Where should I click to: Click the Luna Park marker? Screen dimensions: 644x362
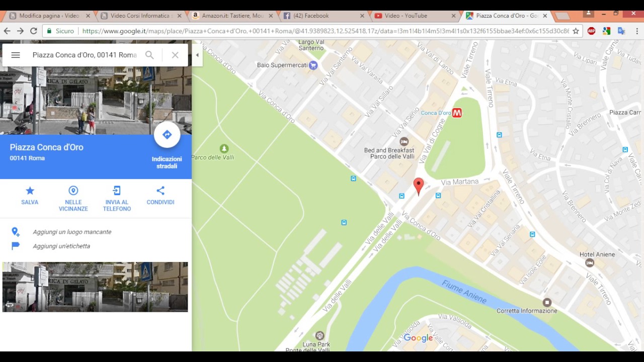pyautogui.click(x=319, y=335)
